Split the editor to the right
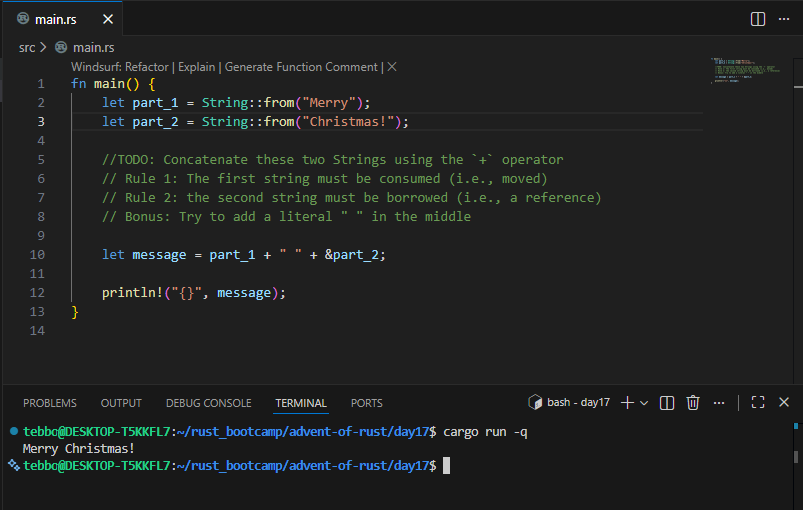The width and height of the screenshot is (803, 510). click(x=757, y=19)
